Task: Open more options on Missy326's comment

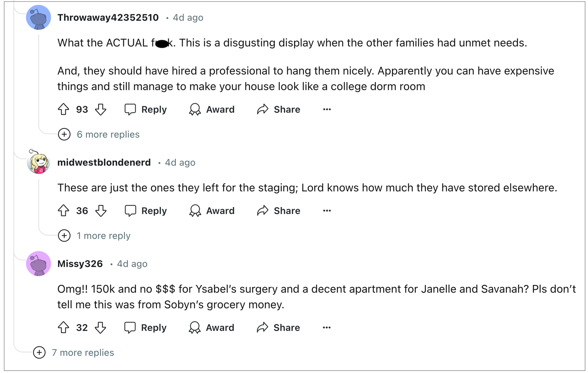Action: (x=327, y=327)
